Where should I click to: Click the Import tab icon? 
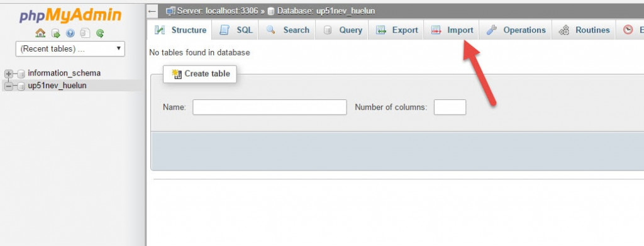click(x=436, y=30)
